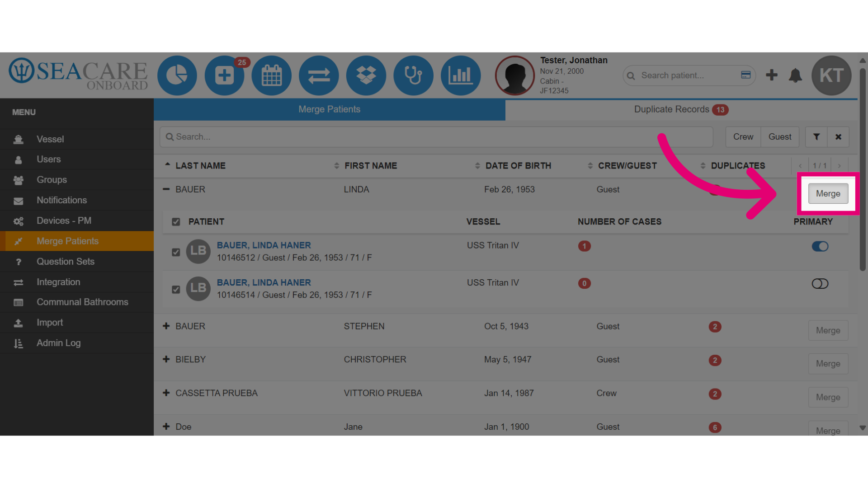The height and width of the screenshot is (488, 868).
Task: Open Import in the sidebar
Action: (77, 323)
